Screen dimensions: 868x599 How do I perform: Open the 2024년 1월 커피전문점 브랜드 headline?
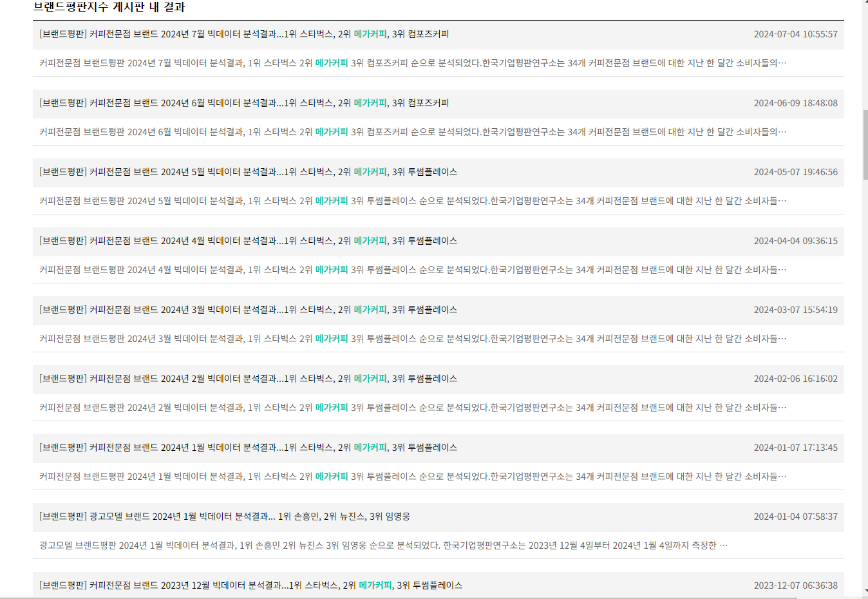(x=248, y=448)
